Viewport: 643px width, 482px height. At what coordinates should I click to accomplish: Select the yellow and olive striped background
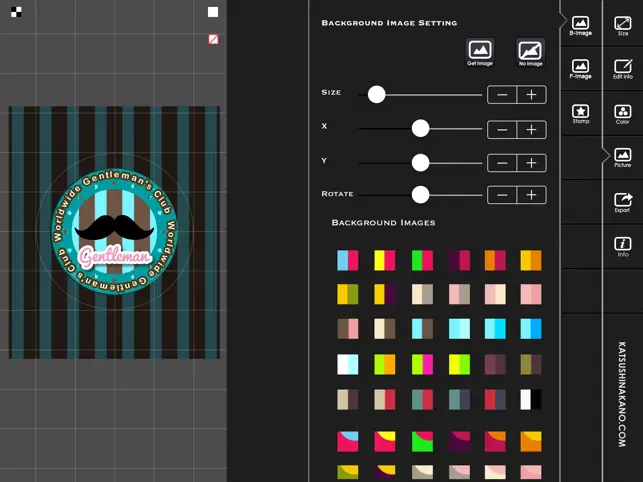(348, 294)
